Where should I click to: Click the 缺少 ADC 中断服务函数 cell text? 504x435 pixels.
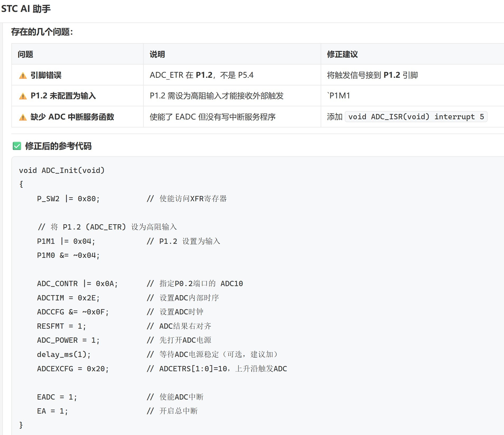(x=72, y=117)
